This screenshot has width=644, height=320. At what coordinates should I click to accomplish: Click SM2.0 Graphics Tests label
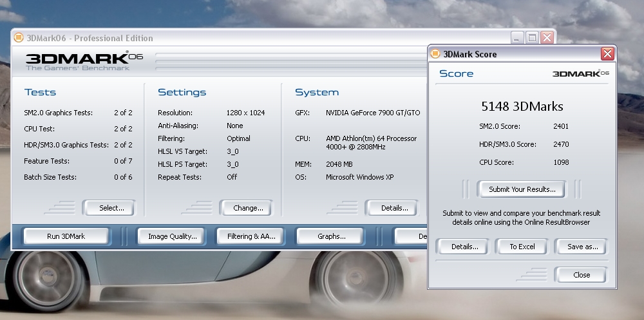click(59, 113)
